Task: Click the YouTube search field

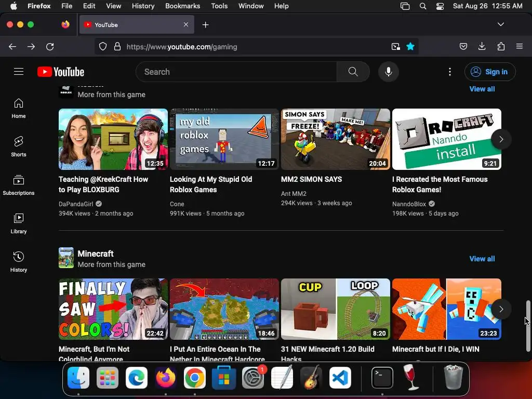Action: [x=236, y=72]
